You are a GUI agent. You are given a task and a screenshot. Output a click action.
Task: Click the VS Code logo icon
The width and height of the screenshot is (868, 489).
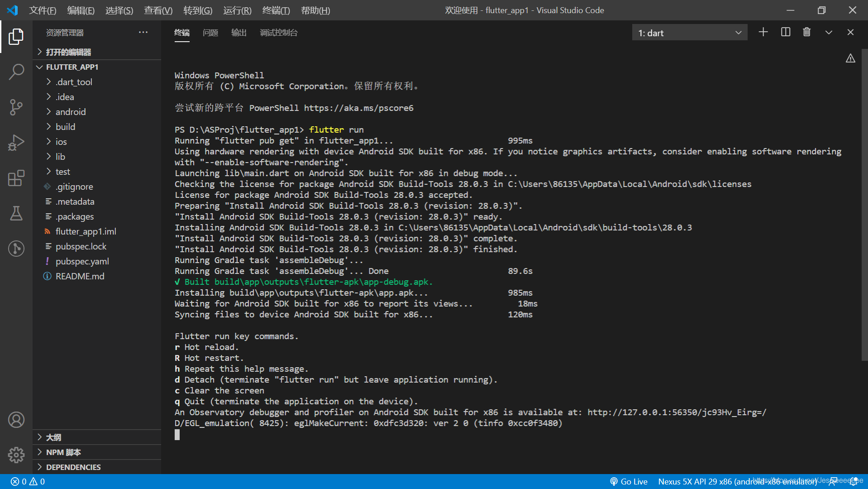pos(12,10)
